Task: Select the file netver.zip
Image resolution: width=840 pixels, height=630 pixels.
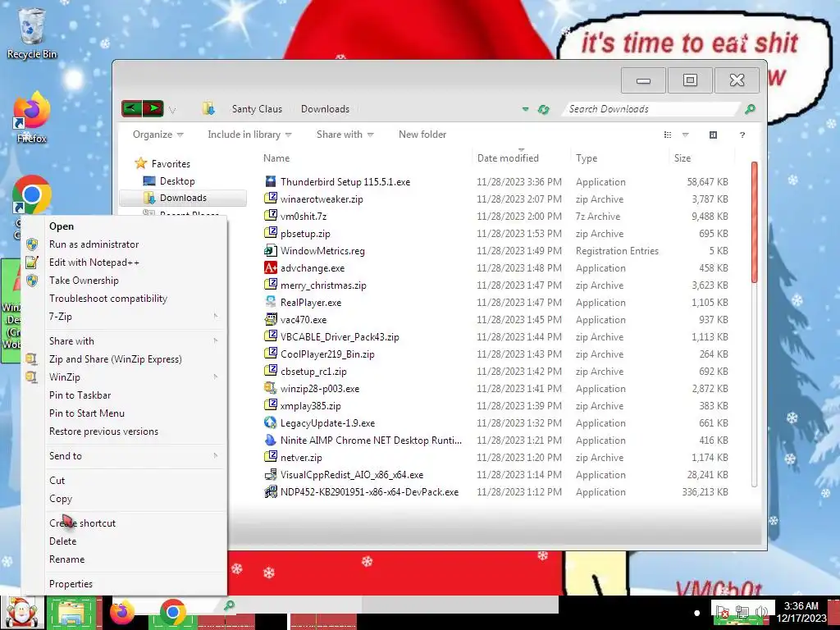Action: [301, 458]
